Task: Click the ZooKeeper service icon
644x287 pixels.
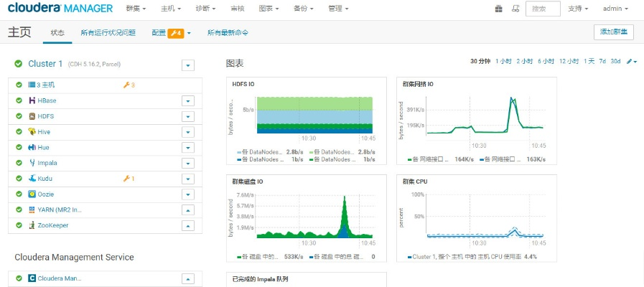Action: 32,225
